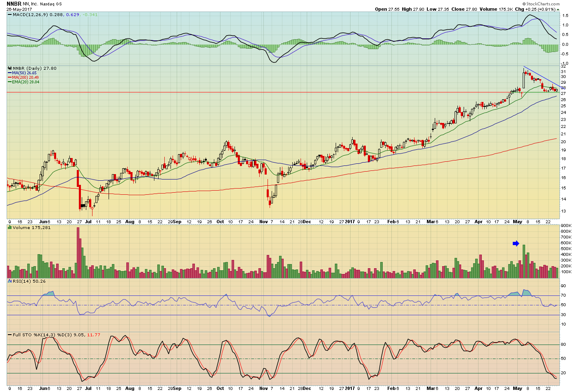
Task: Click the black line key beside Full STO
Action: (x=9, y=335)
